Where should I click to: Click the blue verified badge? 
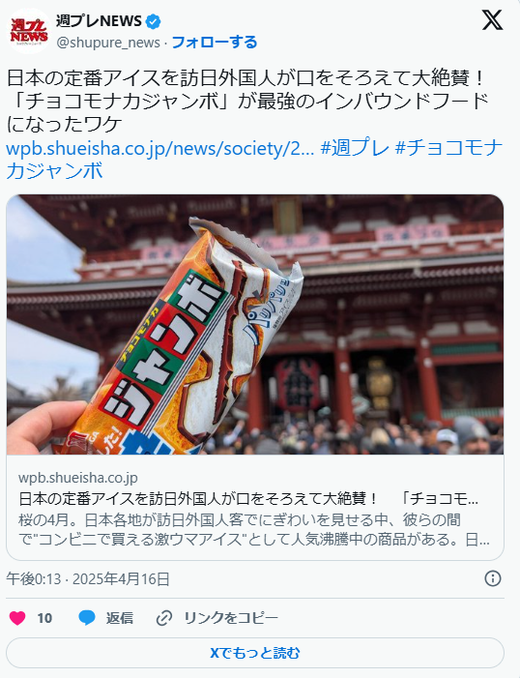[x=153, y=21]
